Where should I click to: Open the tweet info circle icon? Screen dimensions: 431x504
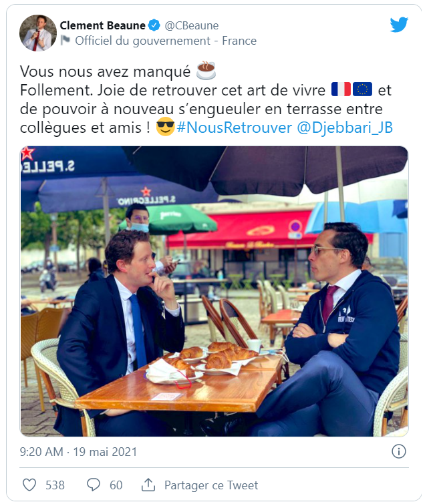click(398, 452)
